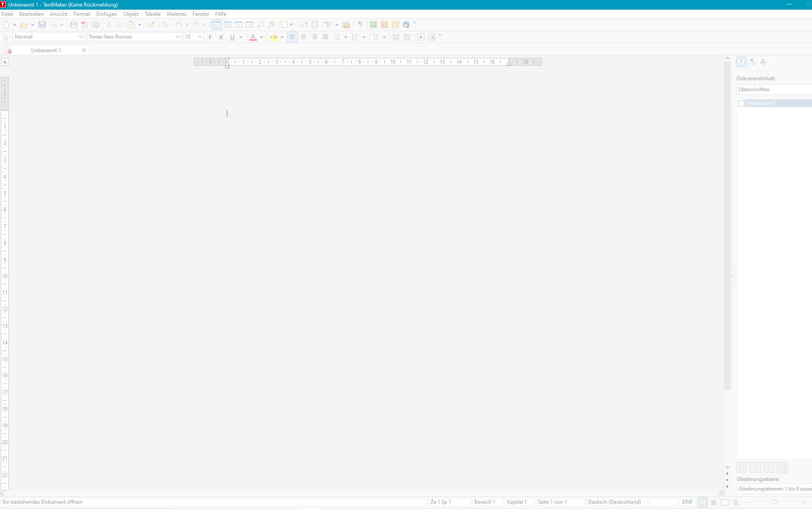Open the Tabelle menu
The width and height of the screenshot is (812, 509).
click(x=153, y=14)
